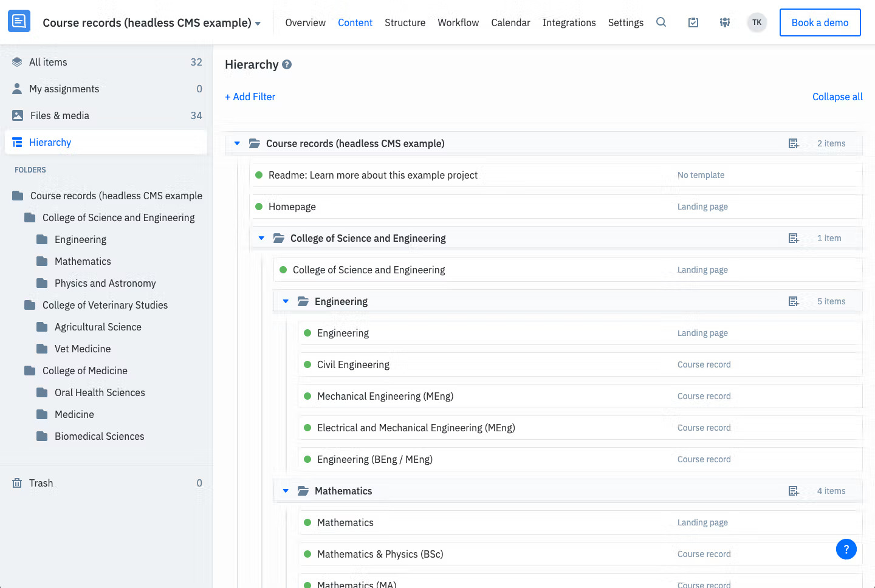Open the Settings tab
875x588 pixels.
[626, 22]
